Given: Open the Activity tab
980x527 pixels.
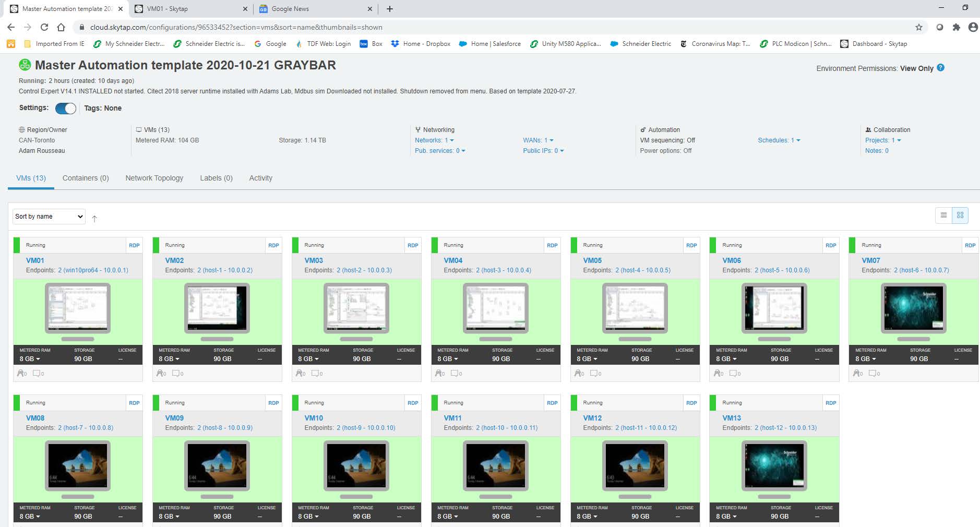Looking at the screenshot, I should point(260,178).
